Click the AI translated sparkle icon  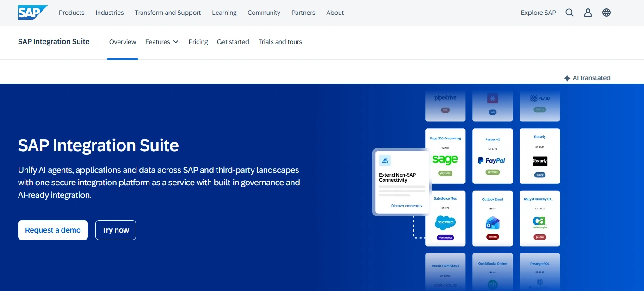[567, 78]
